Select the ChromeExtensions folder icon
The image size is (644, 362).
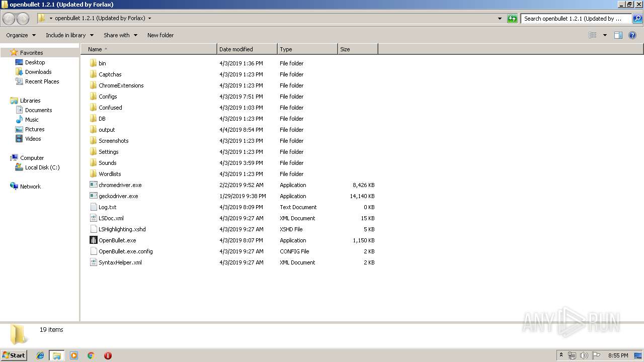(93, 85)
